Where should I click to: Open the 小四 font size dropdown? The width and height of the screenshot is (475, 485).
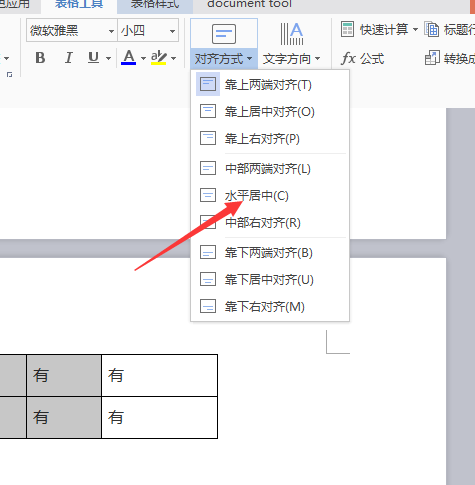172,31
